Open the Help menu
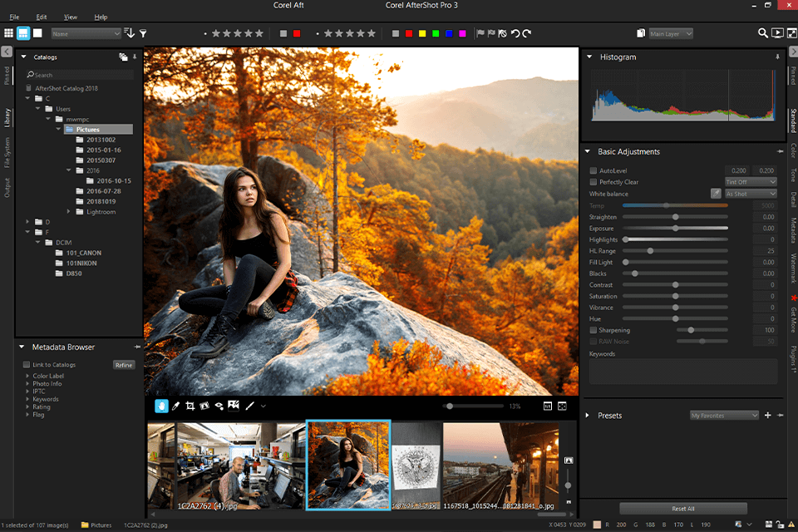The height and width of the screenshot is (532, 798). pyautogui.click(x=101, y=17)
